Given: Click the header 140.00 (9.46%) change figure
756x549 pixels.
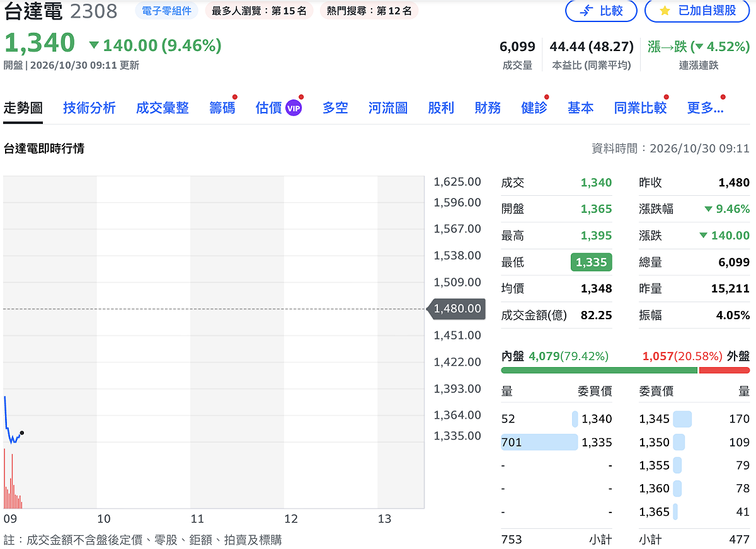Looking at the screenshot, I should click(x=155, y=45).
